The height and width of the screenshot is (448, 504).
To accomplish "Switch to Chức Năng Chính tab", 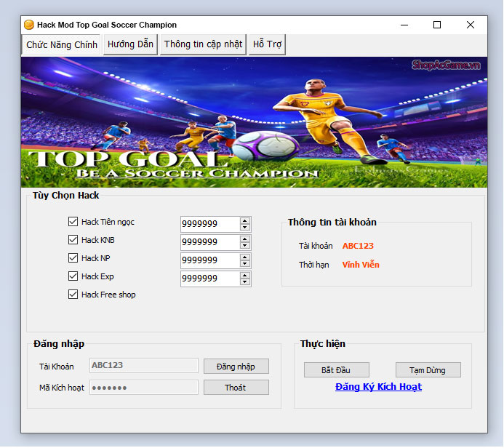I will pyautogui.click(x=61, y=44).
